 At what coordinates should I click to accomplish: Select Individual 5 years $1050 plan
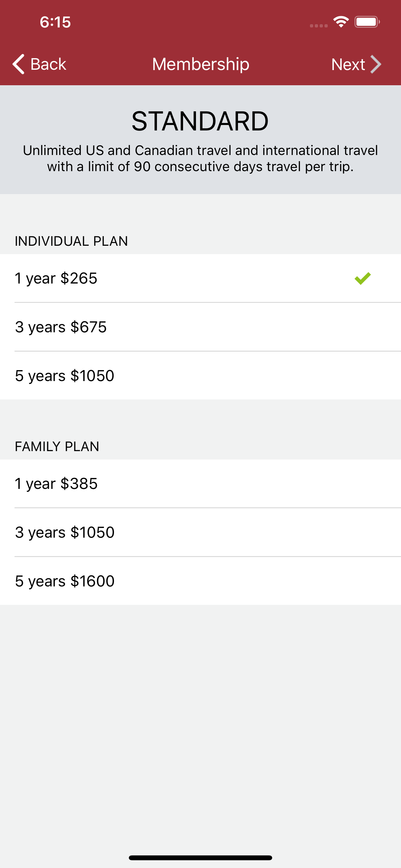[x=200, y=375]
